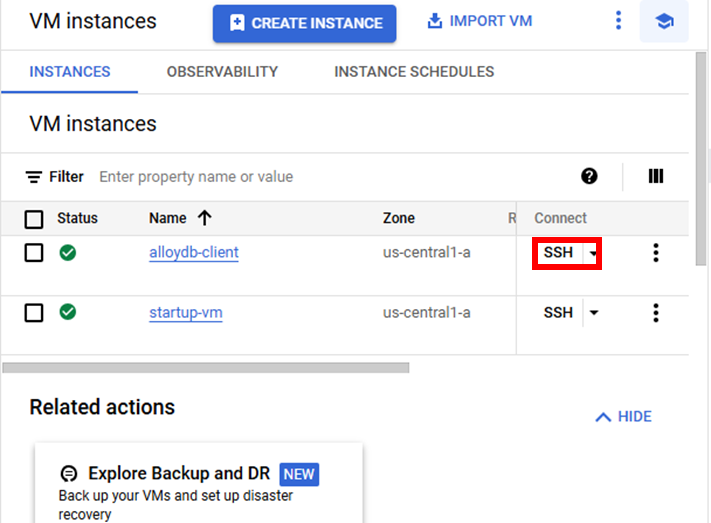The width and height of the screenshot is (711, 523).
Task: Open the learning panel graduation cap icon
Action: tap(664, 21)
